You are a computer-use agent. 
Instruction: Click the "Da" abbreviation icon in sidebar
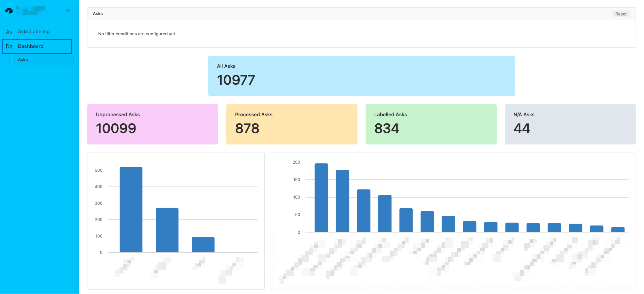pos(9,46)
